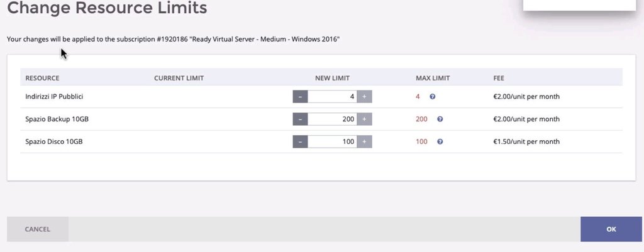Decrease the Indirizzi IP Pubblici limit

click(x=300, y=97)
